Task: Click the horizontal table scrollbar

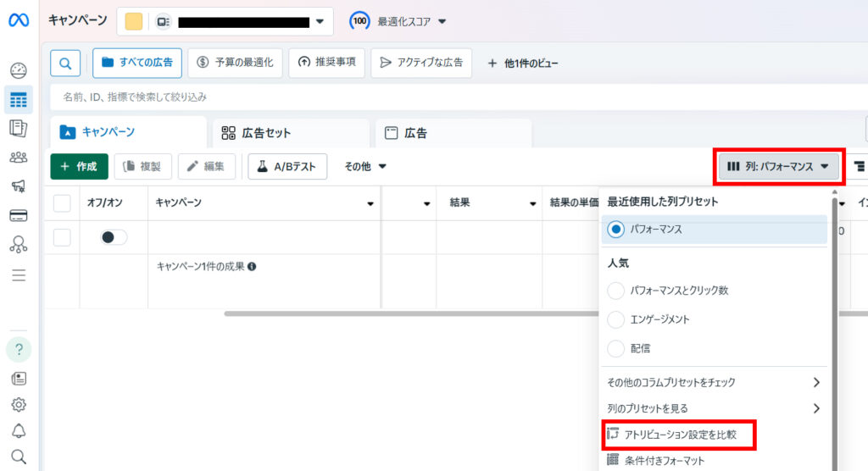Action: click(411, 313)
